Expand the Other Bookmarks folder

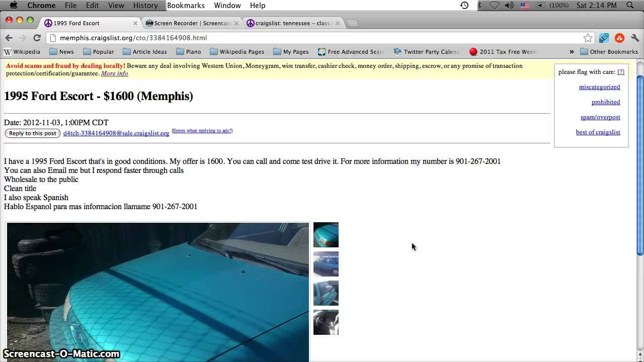[x=609, y=52]
